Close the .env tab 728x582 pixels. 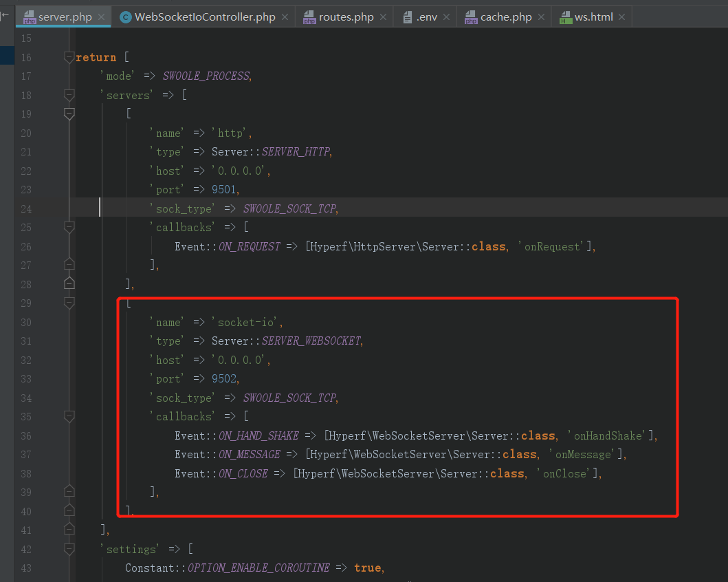[446, 17]
